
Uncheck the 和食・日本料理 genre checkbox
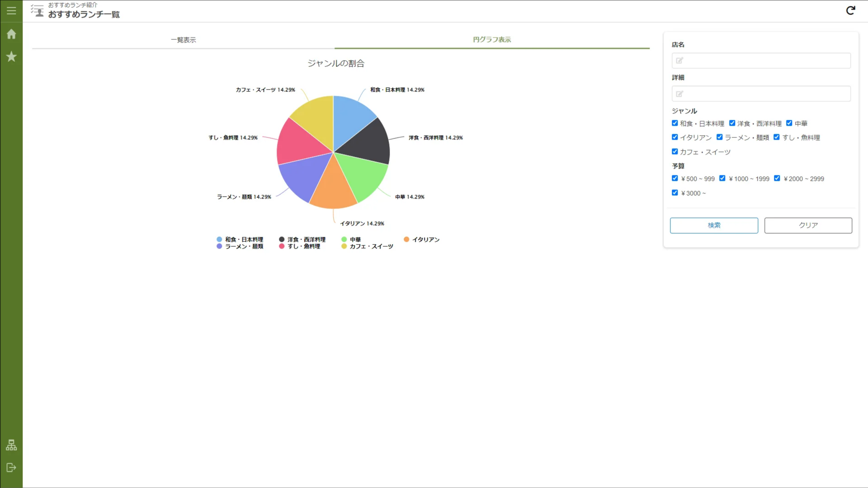[x=675, y=123]
